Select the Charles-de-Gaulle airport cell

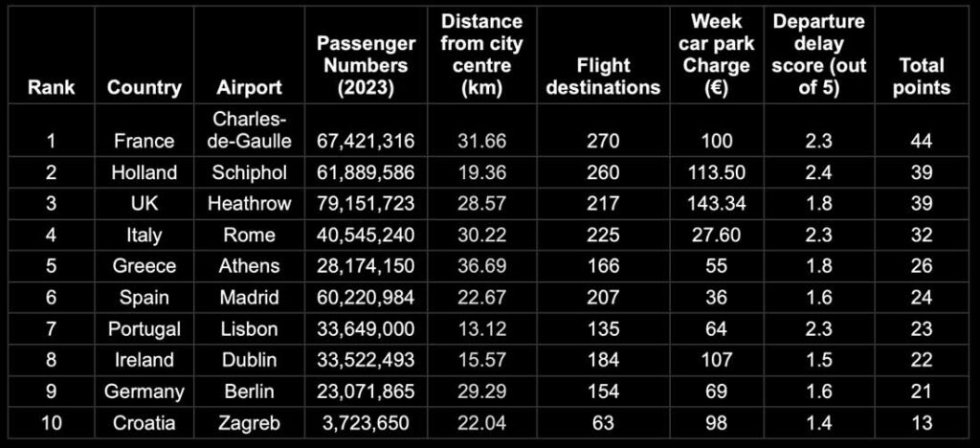250,130
